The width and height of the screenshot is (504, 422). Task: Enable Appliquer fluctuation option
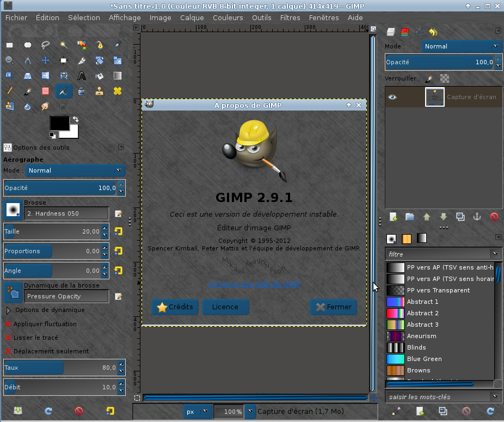coord(8,324)
